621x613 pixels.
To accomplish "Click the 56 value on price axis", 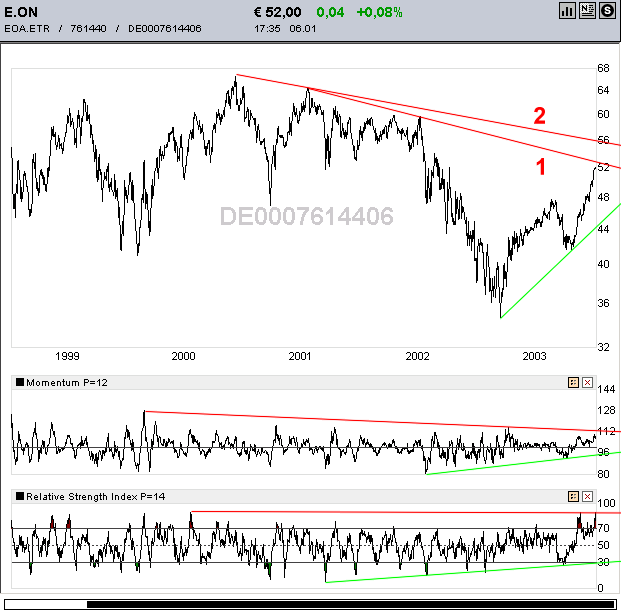I will click(603, 140).
